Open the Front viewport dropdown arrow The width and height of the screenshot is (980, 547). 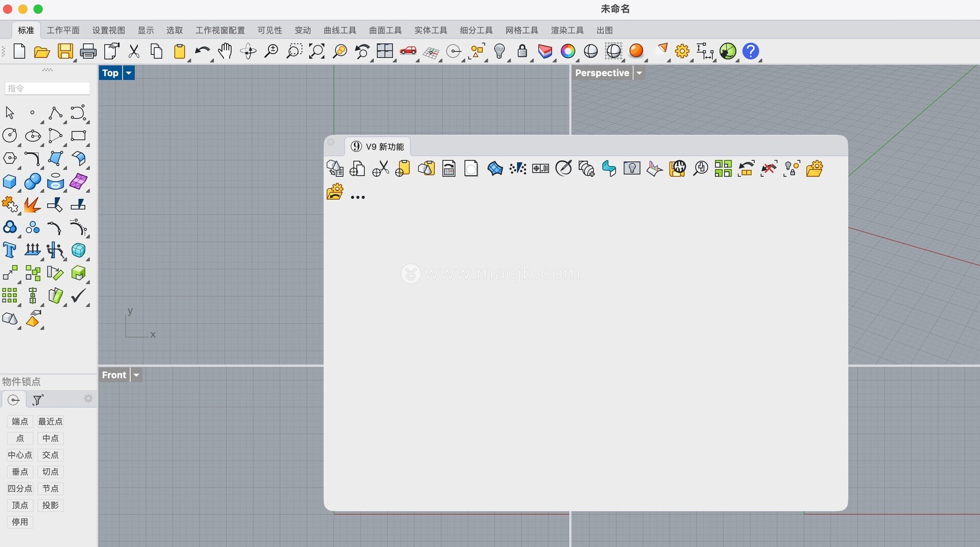pos(136,375)
